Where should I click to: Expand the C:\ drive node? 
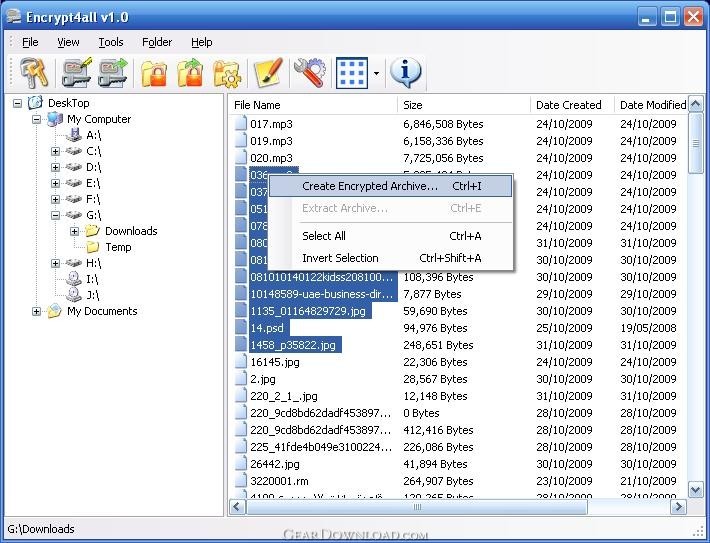[55, 151]
